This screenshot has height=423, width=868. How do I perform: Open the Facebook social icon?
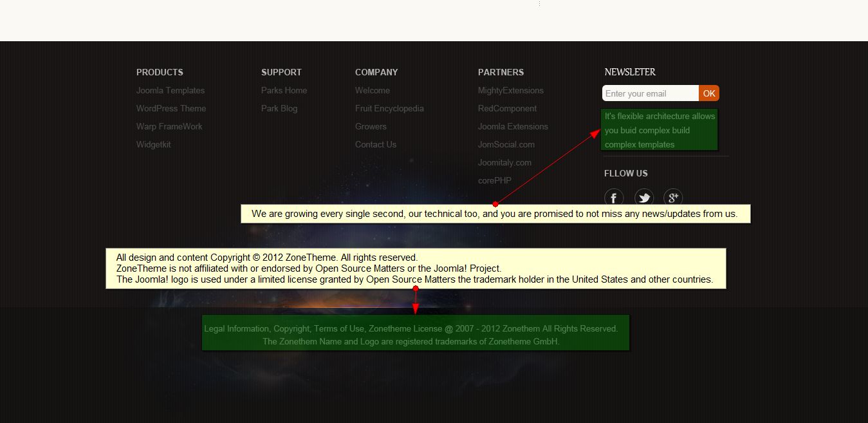pos(614,198)
